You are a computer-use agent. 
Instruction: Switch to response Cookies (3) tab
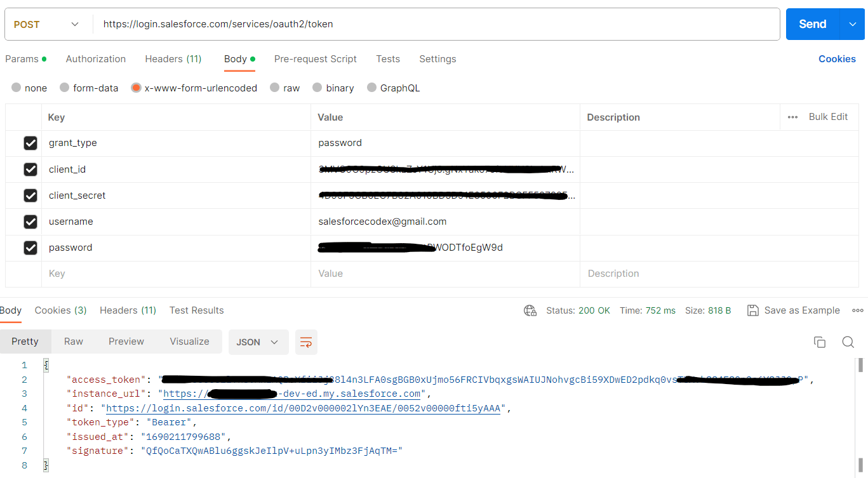61,310
